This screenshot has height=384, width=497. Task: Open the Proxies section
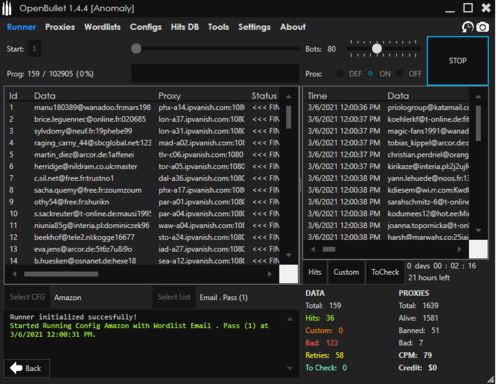[x=60, y=27]
